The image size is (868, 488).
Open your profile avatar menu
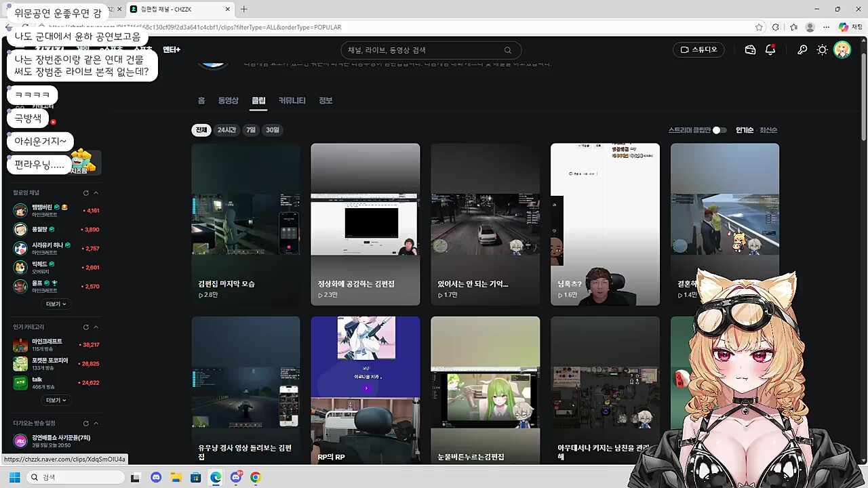(x=842, y=49)
